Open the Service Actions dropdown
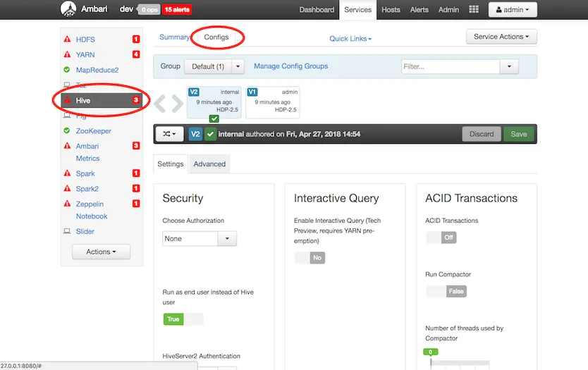Image resolution: width=588 pixels, height=370 pixels. pos(501,37)
